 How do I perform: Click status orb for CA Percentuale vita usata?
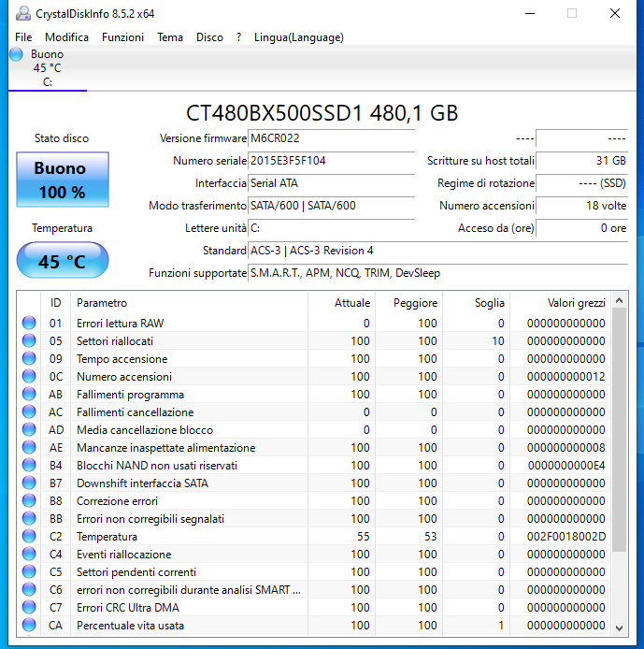(29, 626)
